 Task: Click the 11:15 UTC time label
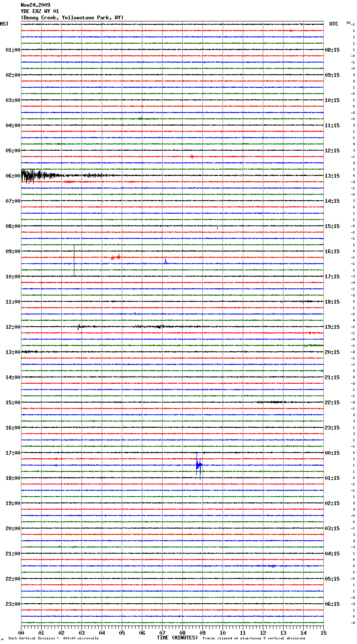[x=332, y=126]
